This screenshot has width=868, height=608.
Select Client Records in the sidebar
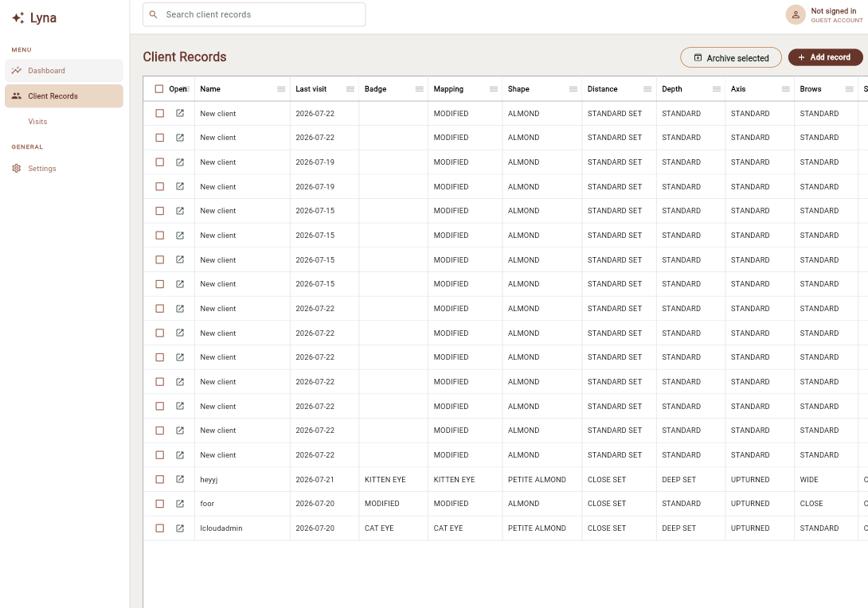click(x=64, y=96)
